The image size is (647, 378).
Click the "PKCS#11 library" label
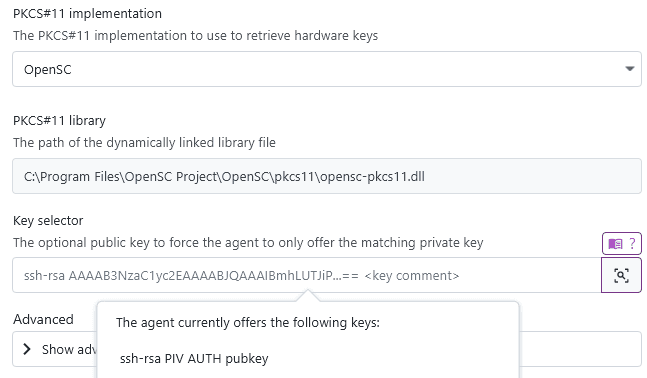point(59,120)
